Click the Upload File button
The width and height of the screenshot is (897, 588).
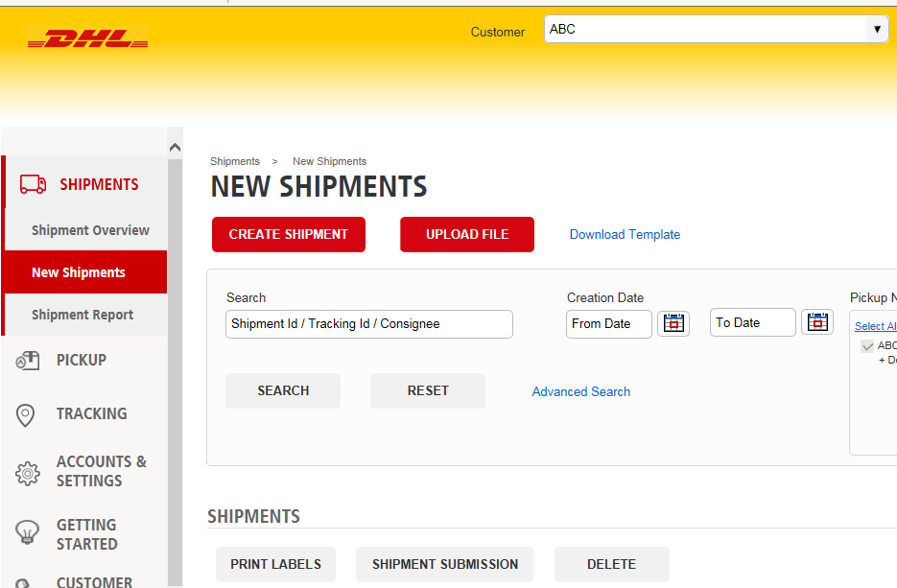tap(467, 234)
